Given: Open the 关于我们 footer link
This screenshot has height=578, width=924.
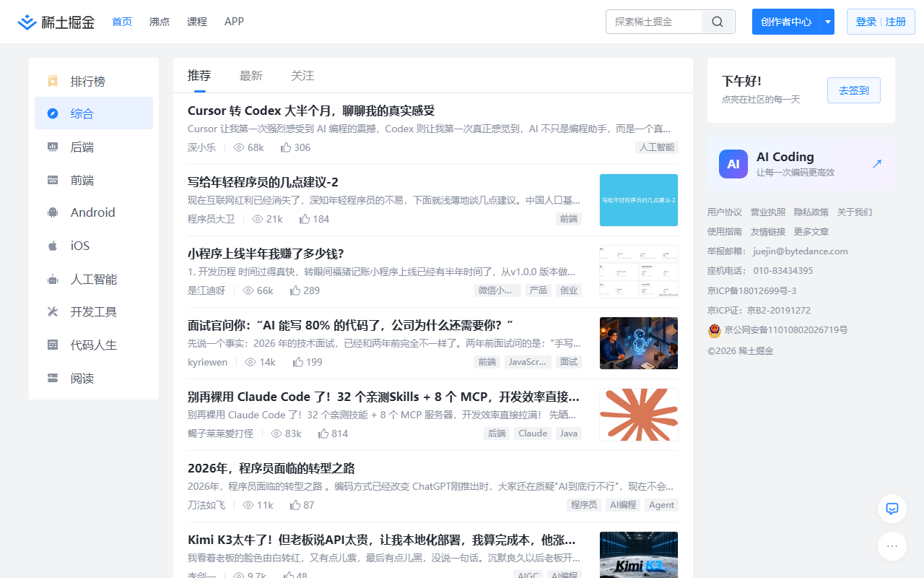Looking at the screenshot, I should pos(855,212).
